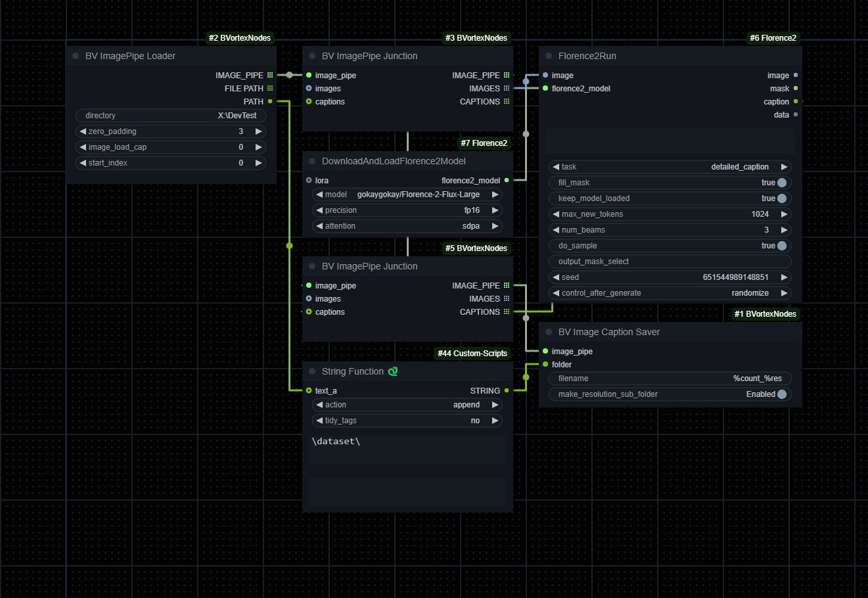Screen dimensions: 868x598
Task: Click the collapse dot on Florence2Run node
Action: point(549,56)
